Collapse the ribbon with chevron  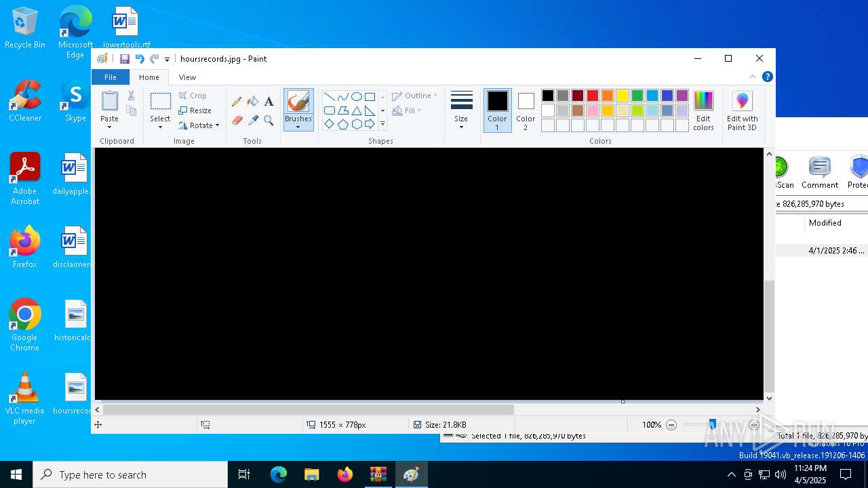(753, 77)
